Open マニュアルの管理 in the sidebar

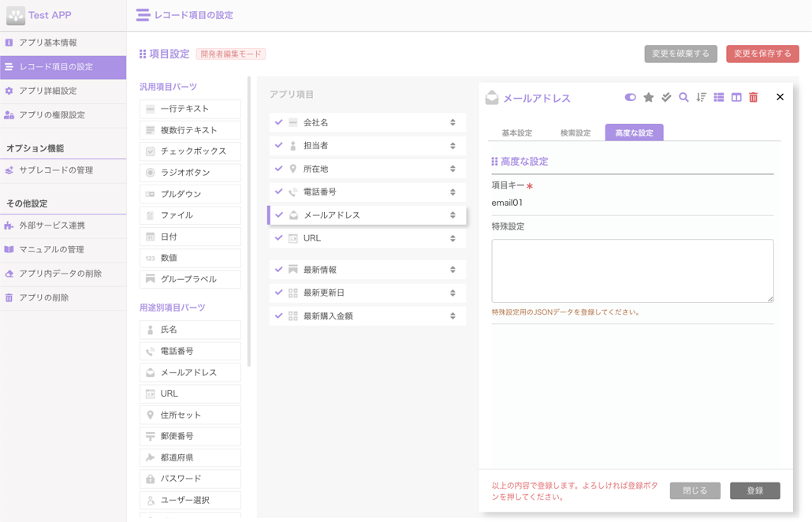click(63, 249)
